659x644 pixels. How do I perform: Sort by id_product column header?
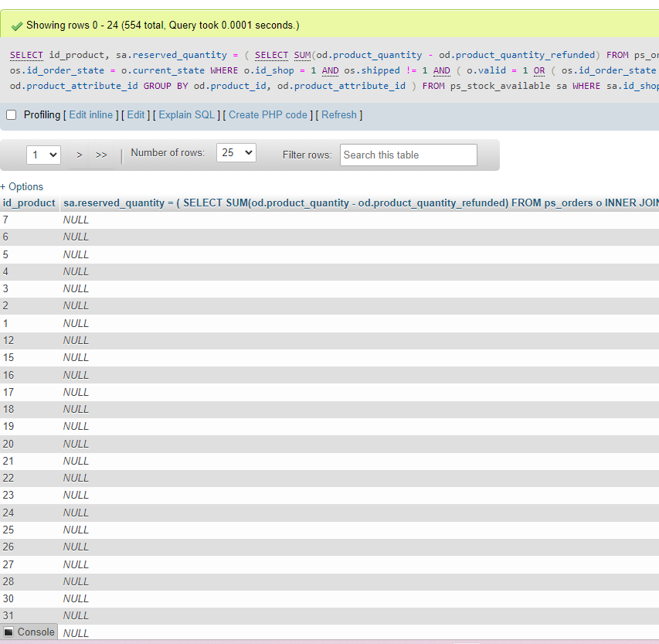pos(29,203)
